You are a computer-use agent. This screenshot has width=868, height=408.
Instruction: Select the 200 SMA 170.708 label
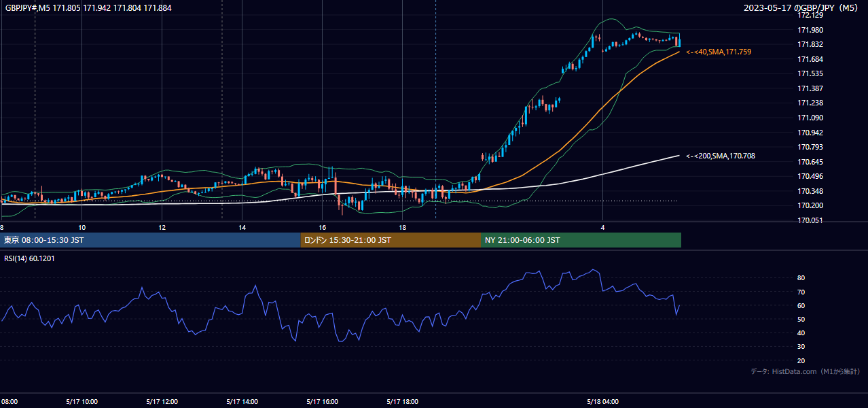tap(721, 156)
